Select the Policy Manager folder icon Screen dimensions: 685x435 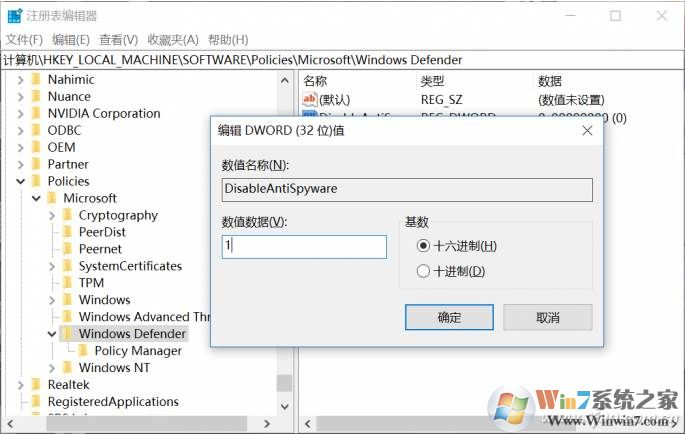click(x=83, y=351)
